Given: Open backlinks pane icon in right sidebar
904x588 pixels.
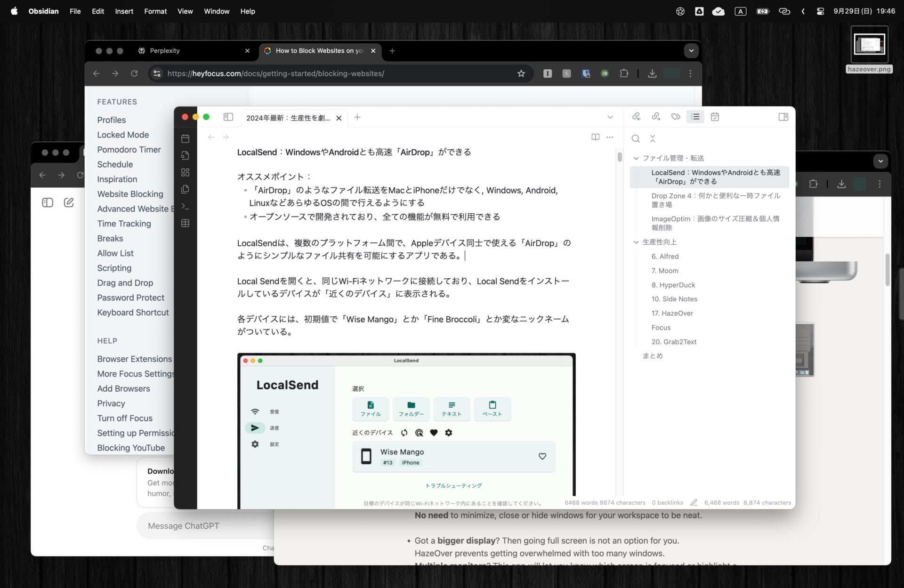Looking at the screenshot, I should point(637,117).
